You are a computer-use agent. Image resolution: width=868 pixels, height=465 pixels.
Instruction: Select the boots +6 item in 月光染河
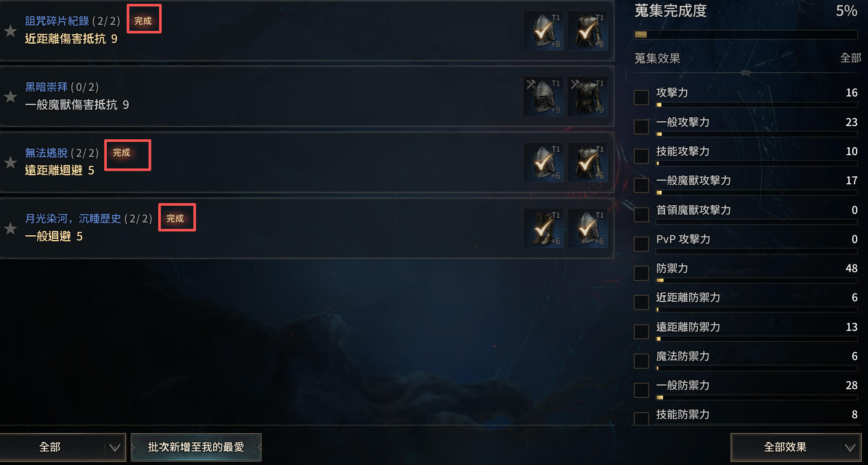point(543,228)
